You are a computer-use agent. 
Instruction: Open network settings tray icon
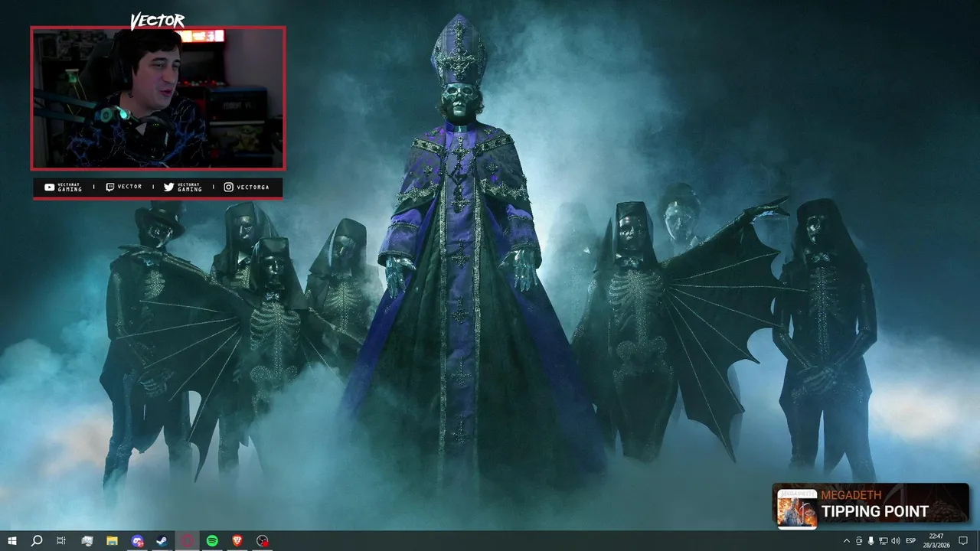coord(883,541)
